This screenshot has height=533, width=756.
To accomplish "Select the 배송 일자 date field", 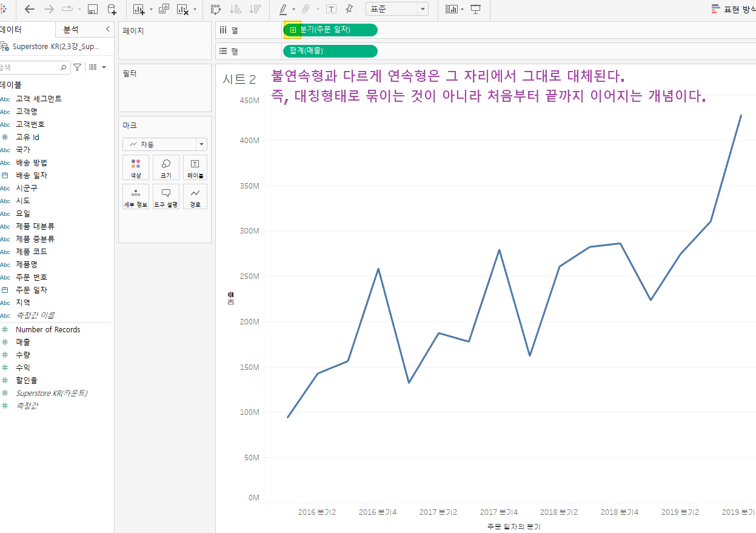I will pos(32,175).
